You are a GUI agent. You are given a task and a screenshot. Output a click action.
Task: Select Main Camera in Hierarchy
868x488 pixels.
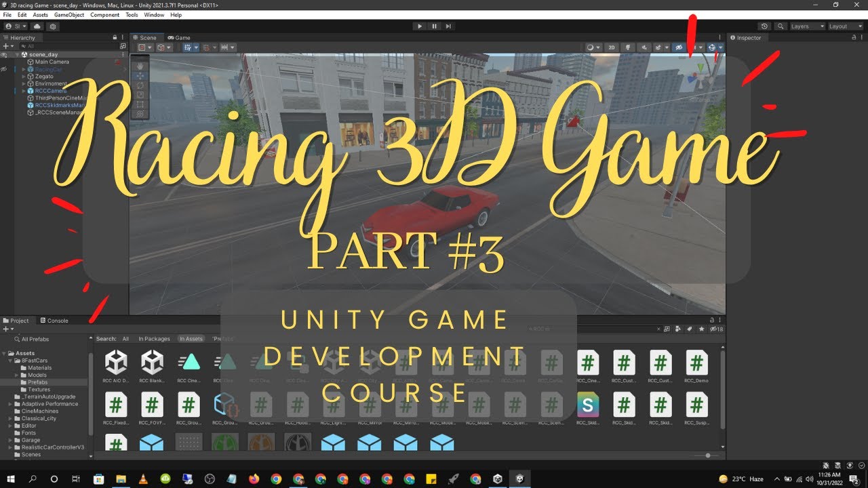tap(52, 62)
